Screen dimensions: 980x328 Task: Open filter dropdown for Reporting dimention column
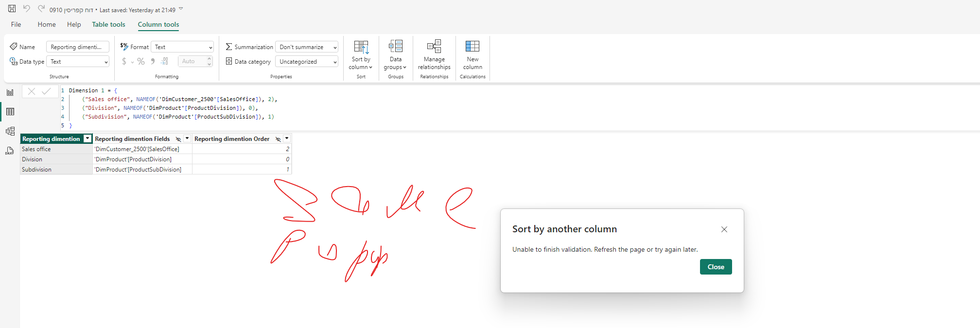point(87,138)
